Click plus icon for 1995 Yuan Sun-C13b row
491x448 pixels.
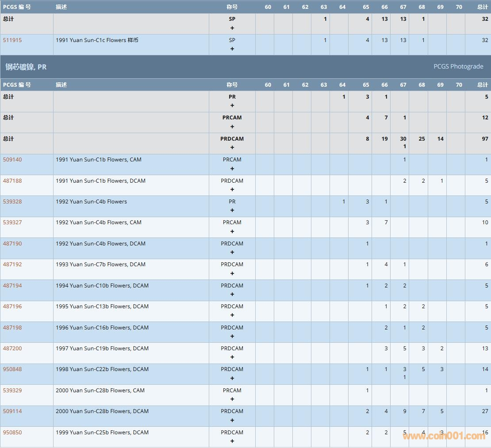point(232,315)
